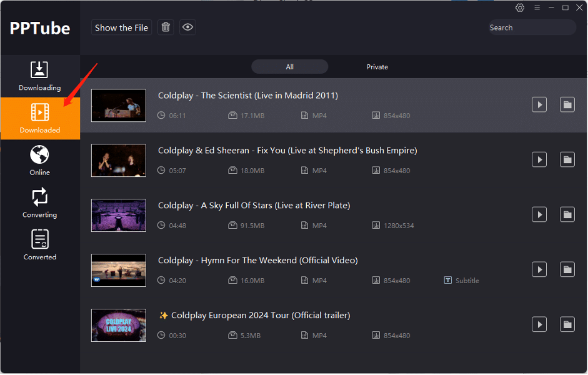Open PPTube settings via gear icon
Screen dimensions: 588x375
(x=520, y=7)
